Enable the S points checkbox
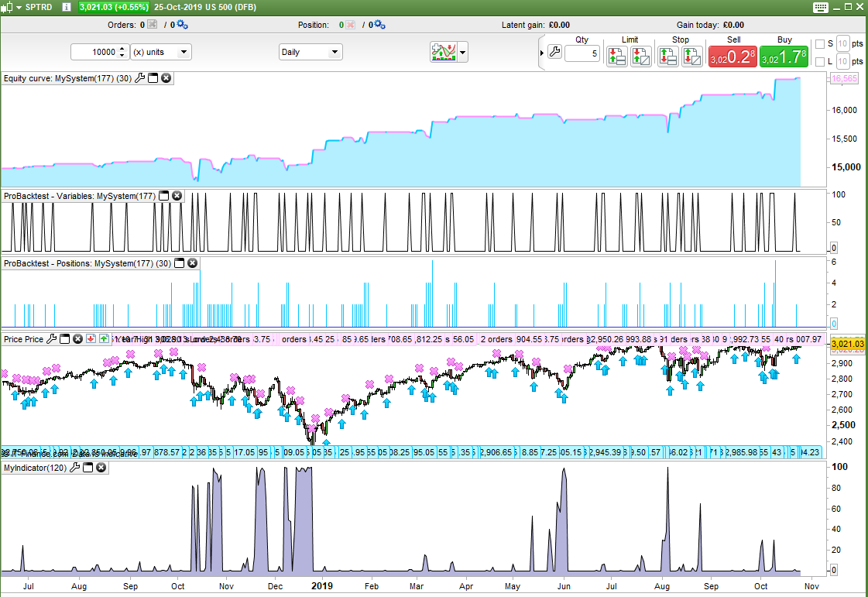 (x=820, y=43)
